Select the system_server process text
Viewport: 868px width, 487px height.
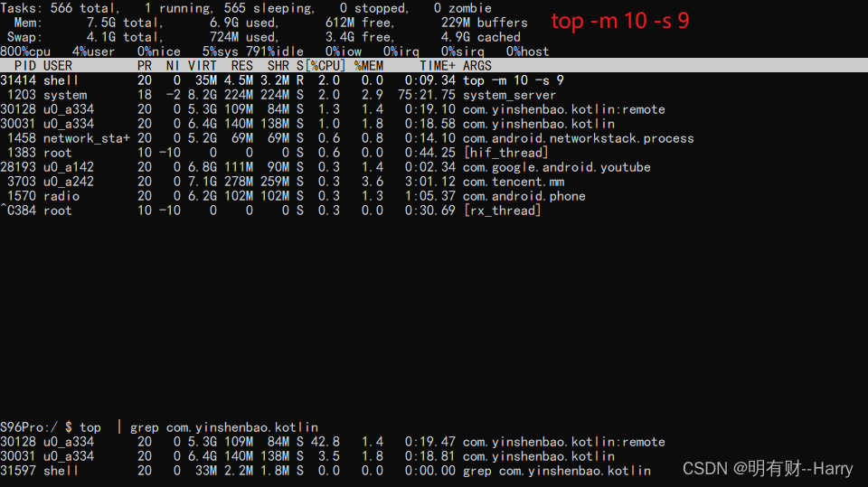tap(509, 95)
